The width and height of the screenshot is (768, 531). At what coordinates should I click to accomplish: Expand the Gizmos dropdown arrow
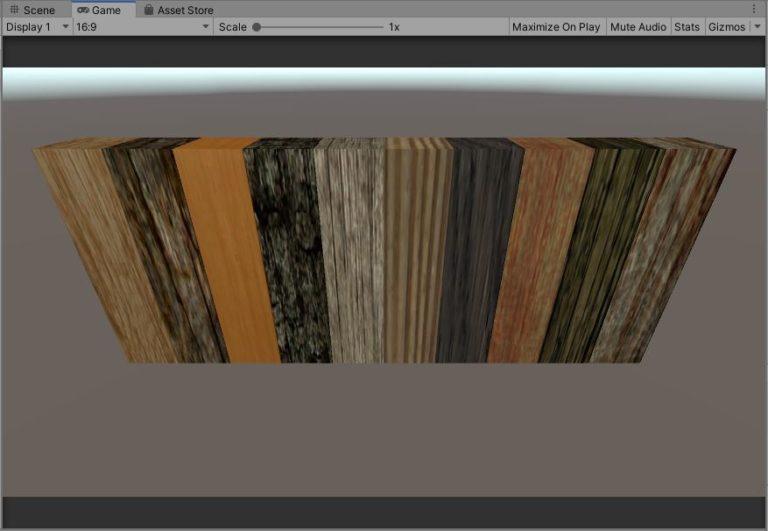tap(757, 27)
